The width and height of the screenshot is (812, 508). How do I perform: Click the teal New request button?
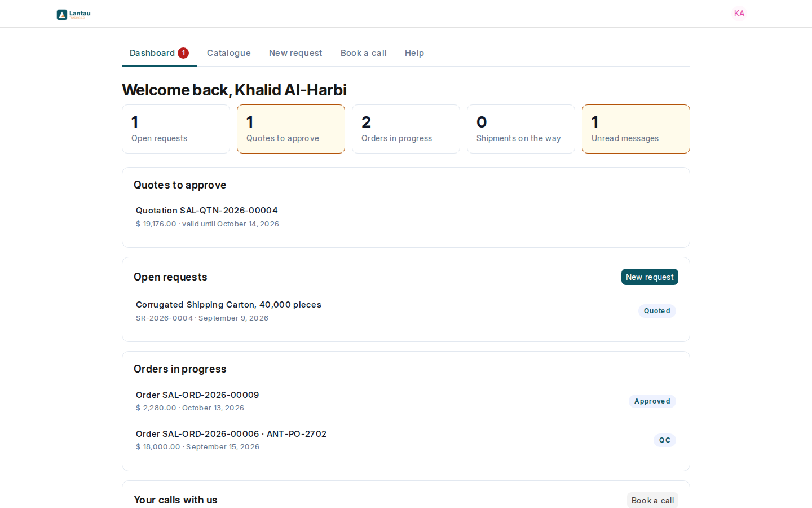tap(650, 277)
